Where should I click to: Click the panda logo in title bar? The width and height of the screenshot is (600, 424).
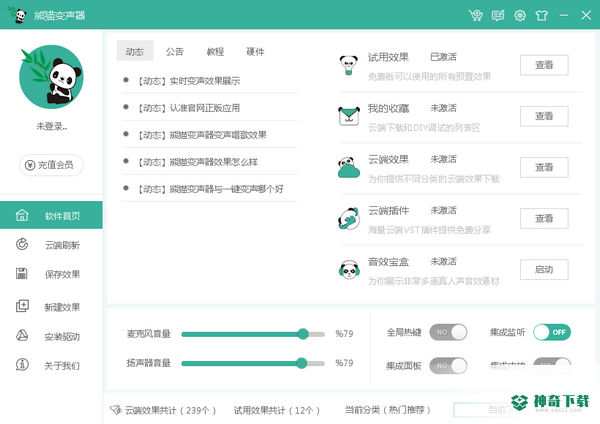[x=16, y=15]
